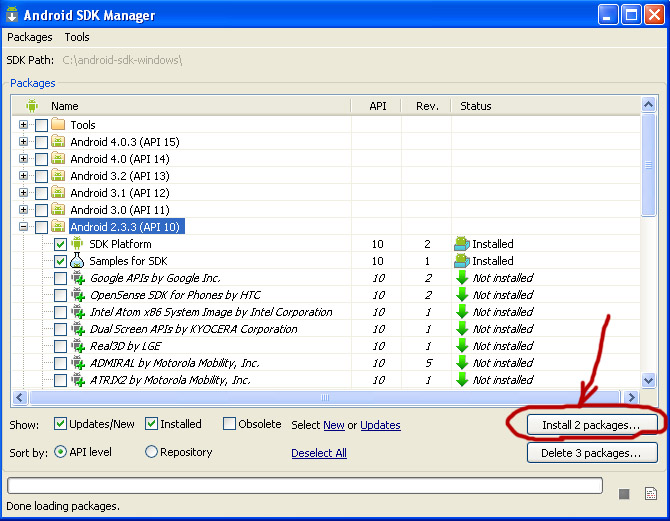The width and height of the screenshot is (670, 521).
Task: Select the Repository sort radio button
Action: click(x=152, y=452)
